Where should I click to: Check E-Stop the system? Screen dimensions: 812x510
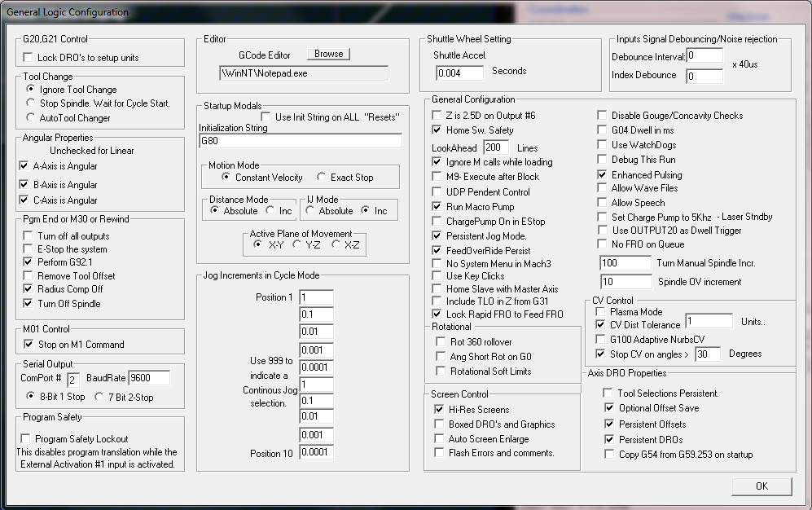point(28,249)
